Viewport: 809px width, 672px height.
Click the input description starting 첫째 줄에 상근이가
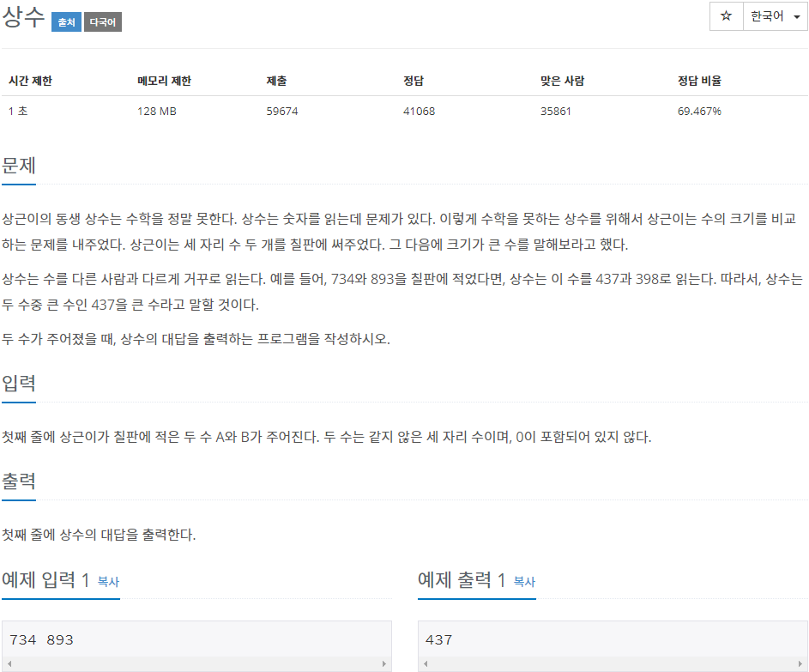tap(327, 437)
